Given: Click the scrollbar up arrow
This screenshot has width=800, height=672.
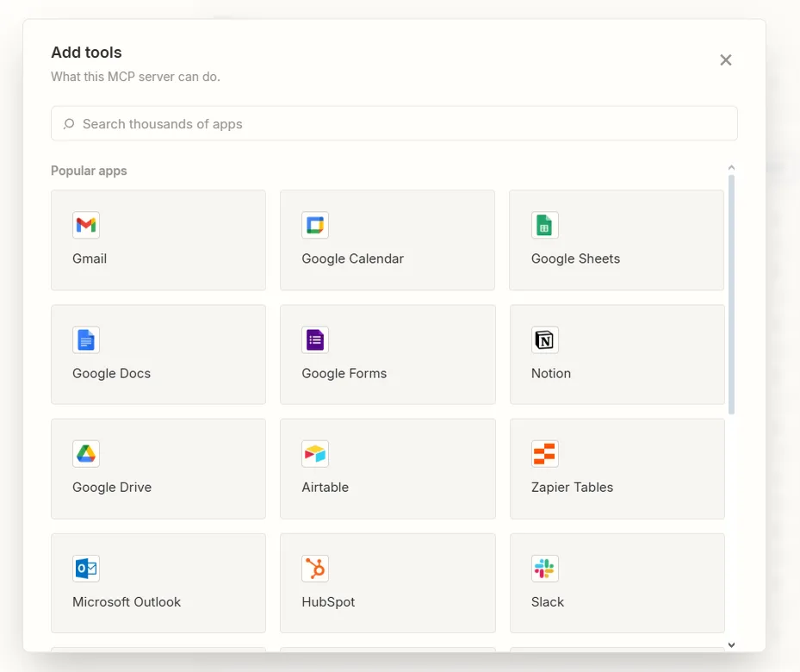Looking at the screenshot, I should 731,167.
